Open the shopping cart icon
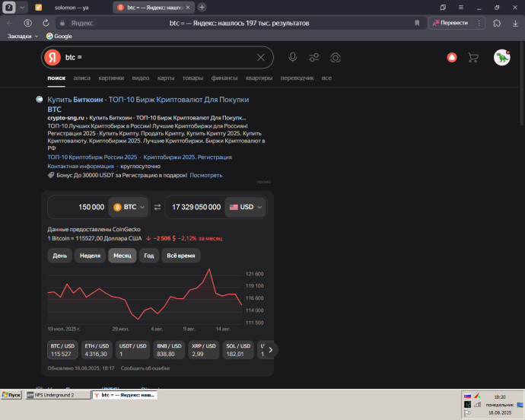 click(473, 58)
